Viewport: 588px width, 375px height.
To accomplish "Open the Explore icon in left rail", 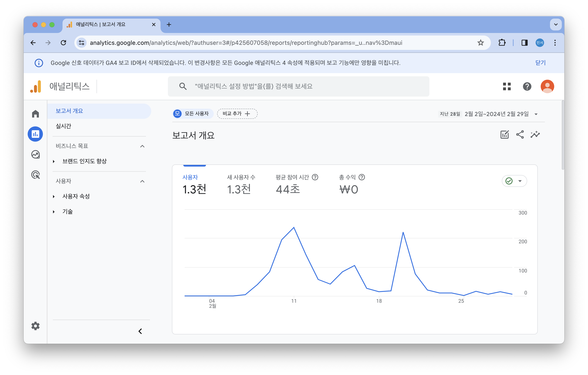I will point(35,155).
